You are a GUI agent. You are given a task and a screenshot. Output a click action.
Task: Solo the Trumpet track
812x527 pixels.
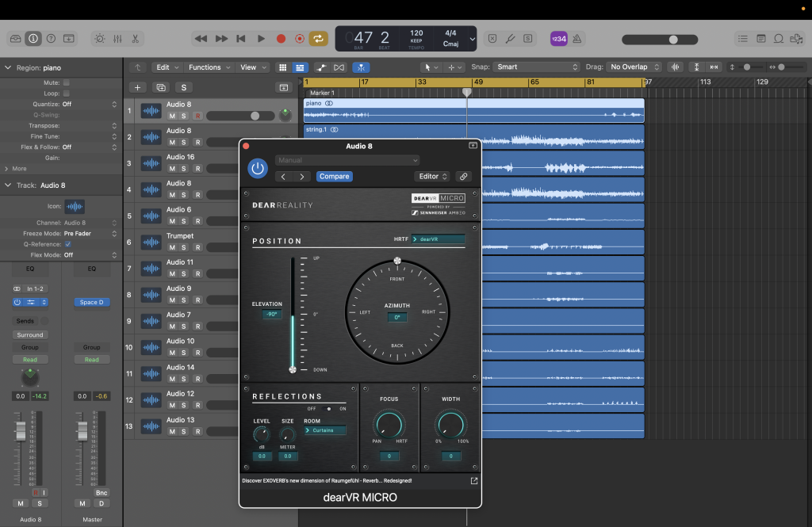184,247
